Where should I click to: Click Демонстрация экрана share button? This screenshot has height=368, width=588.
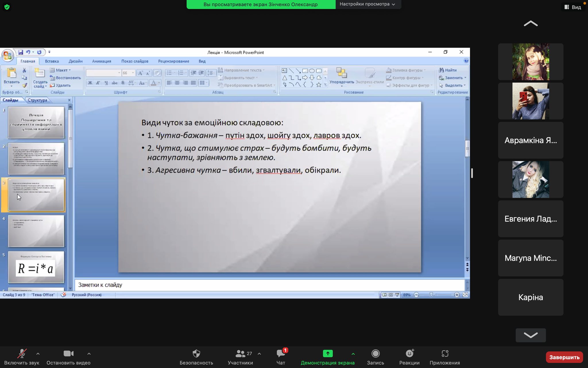coord(328,357)
